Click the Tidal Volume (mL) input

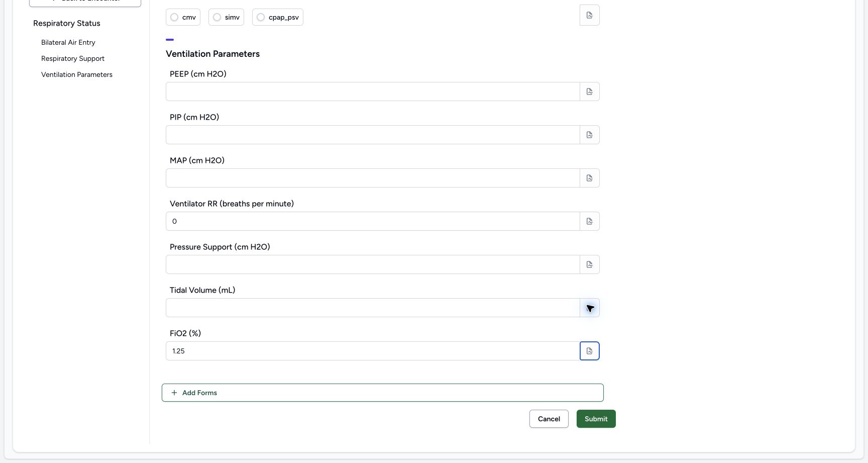pyautogui.click(x=373, y=308)
